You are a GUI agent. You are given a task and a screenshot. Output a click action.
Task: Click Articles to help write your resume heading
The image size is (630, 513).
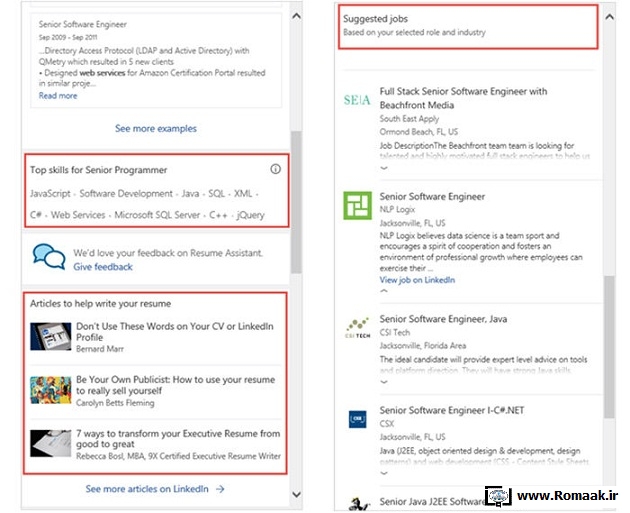[x=100, y=303]
